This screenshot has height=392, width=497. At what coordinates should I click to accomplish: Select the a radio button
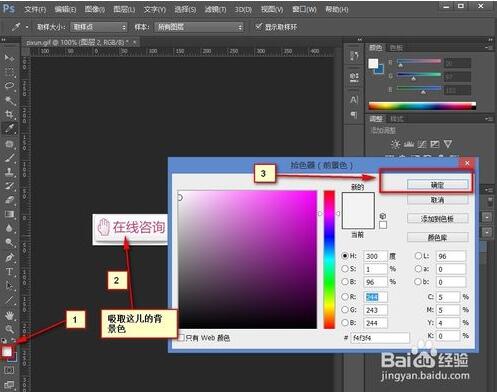[418, 269]
